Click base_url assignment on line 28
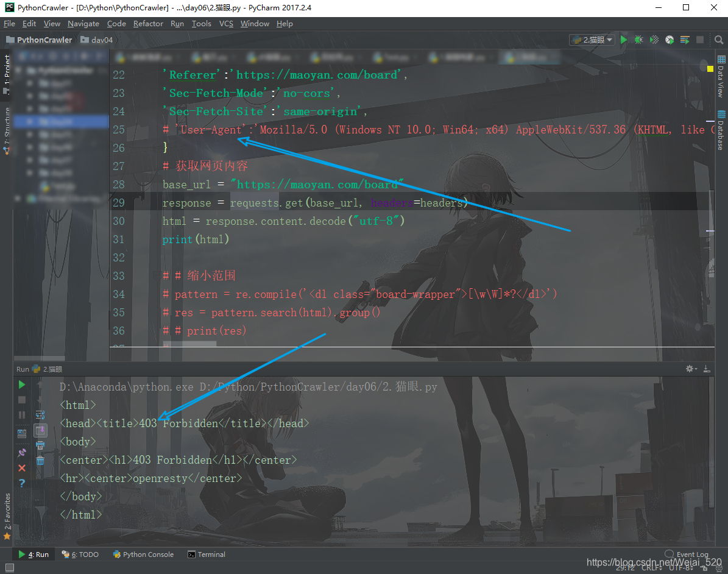Screen dimensions: 728x574 283,185
